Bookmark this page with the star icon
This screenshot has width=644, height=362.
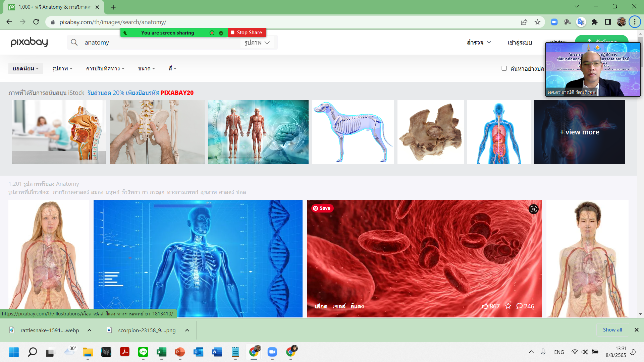click(x=538, y=22)
